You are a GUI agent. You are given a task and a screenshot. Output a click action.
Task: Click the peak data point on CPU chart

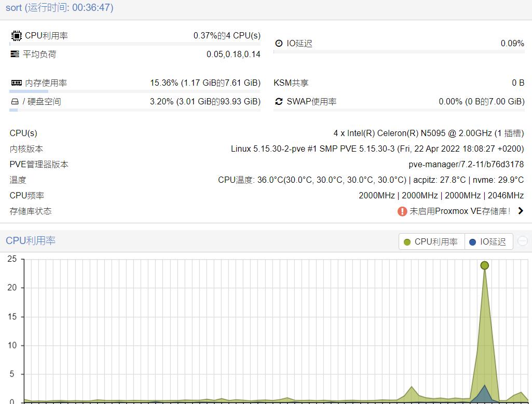coord(484,265)
